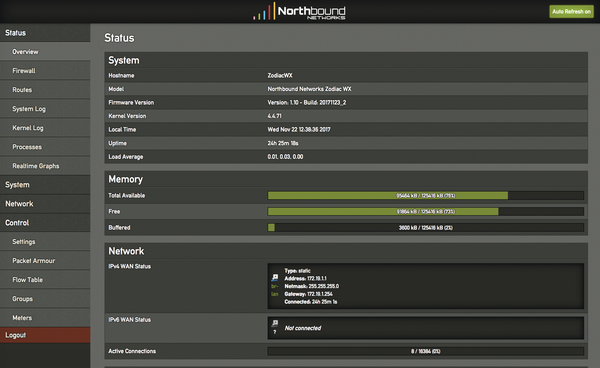Click the IPv6 WAN Status label
Screen dimensions: 600x368
coord(129,319)
